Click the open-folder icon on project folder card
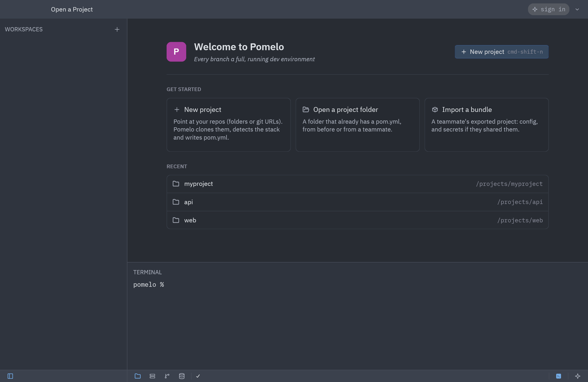Image resolution: width=588 pixels, height=382 pixels. 306,109
